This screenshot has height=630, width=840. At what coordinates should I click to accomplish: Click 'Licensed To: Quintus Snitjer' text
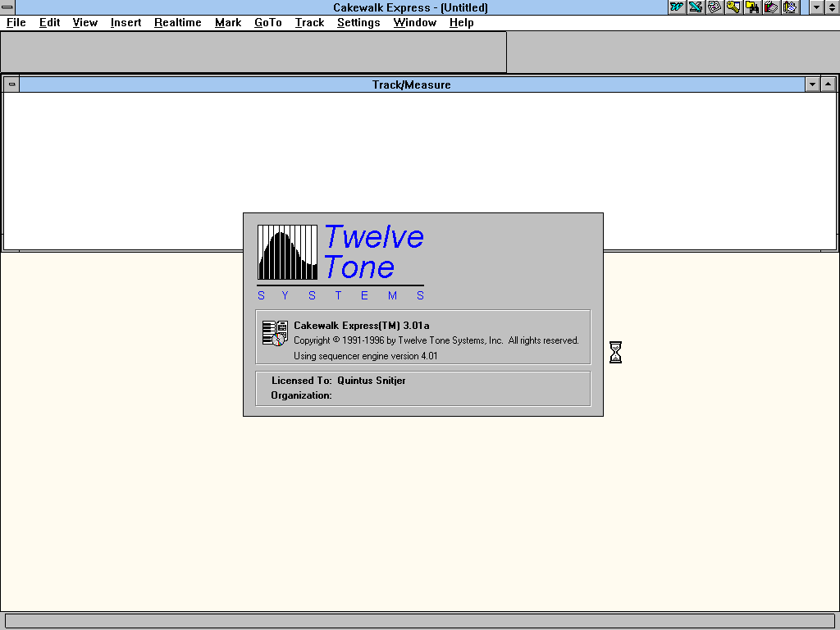[x=338, y=381]
